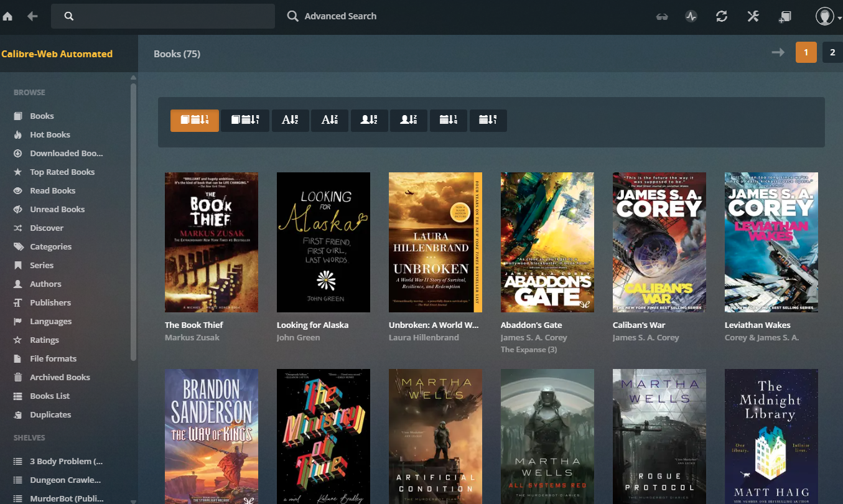Click the shuffle icon for Discover

[18, 228]
